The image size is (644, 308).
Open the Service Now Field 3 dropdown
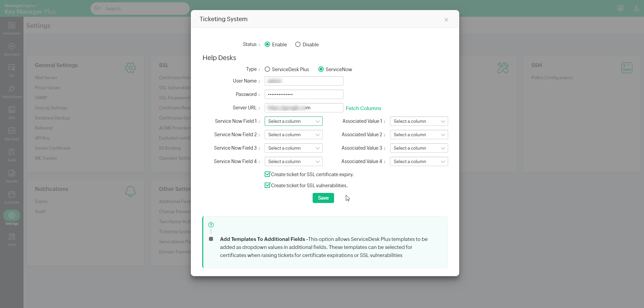(x=293, y=148)
